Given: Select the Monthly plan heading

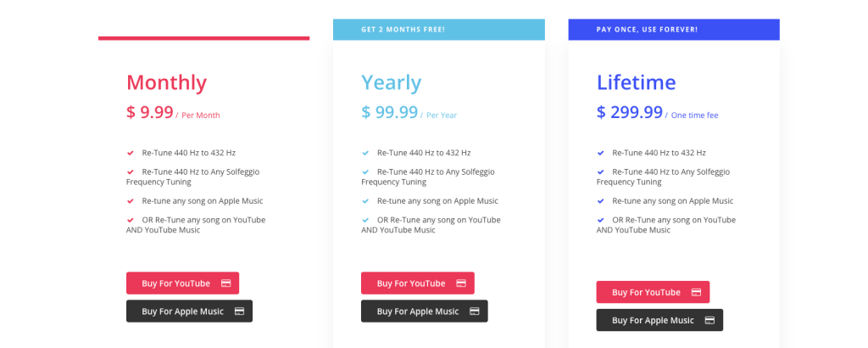Looking at the screenshot, I should click(166, 82).
